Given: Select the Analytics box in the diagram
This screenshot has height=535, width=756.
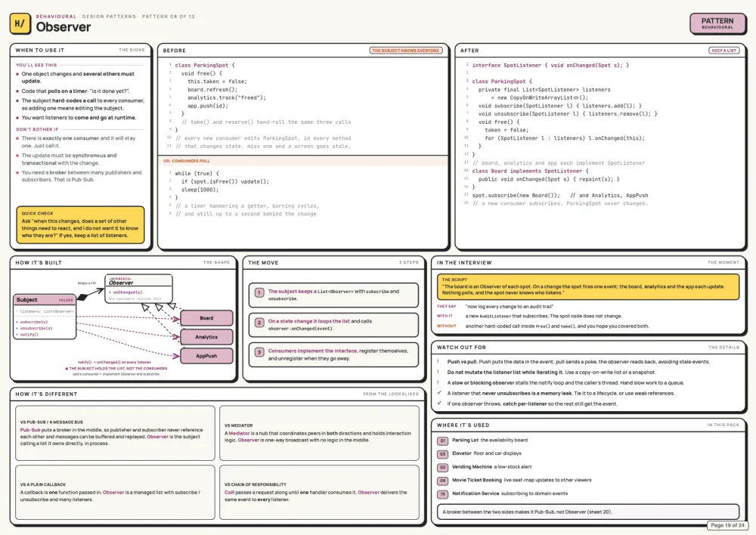Looking at the screenshot, I should coord(206,337).
